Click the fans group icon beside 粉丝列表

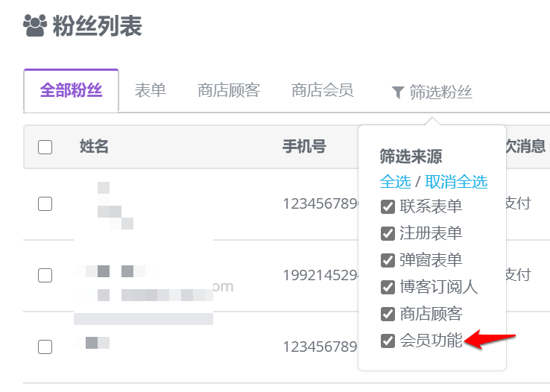pos(35,25)
